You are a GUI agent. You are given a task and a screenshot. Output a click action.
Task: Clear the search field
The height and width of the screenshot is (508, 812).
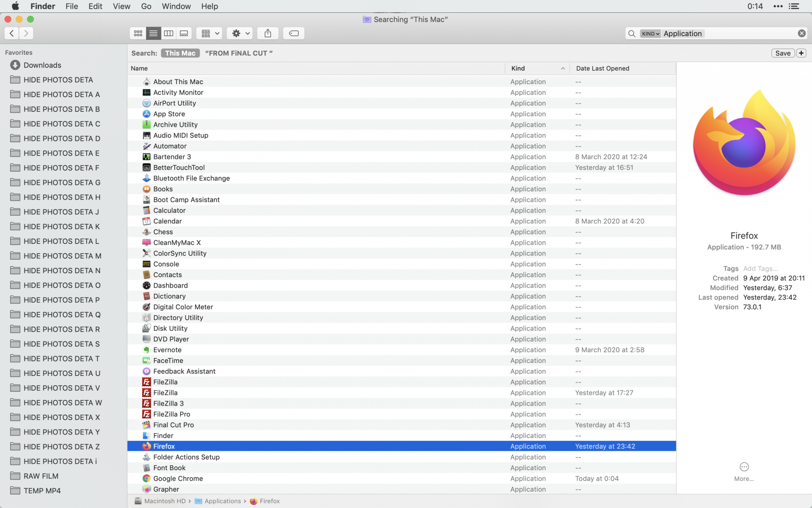pyautogui.click(x=801, y=33)
